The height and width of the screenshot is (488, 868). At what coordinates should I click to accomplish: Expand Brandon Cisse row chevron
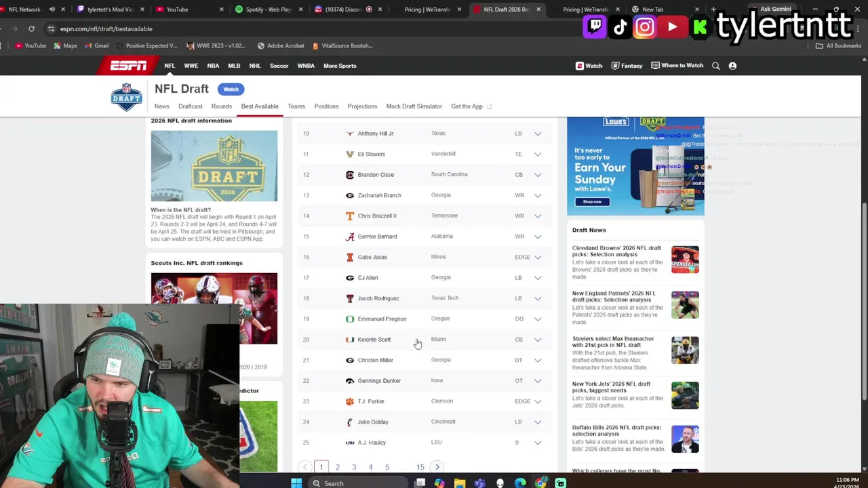tap(538, 175)
